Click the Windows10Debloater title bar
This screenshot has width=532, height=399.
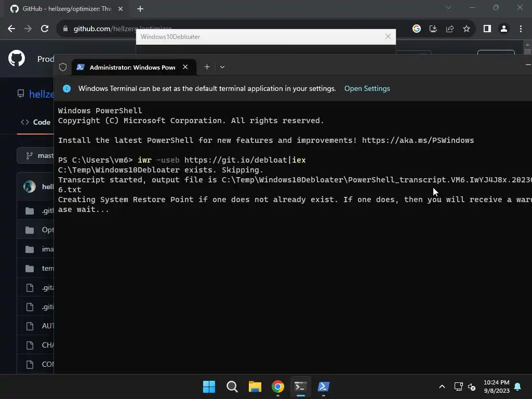point(265,37)
